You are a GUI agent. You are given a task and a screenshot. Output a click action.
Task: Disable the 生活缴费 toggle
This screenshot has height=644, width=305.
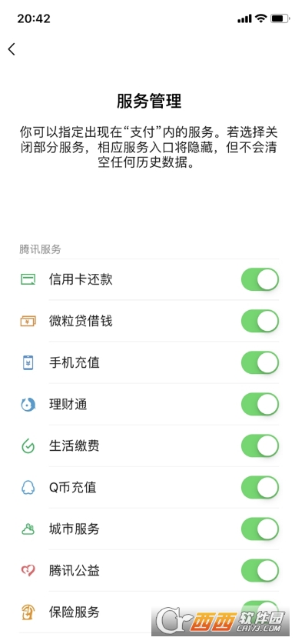click(x=260, y=446)
